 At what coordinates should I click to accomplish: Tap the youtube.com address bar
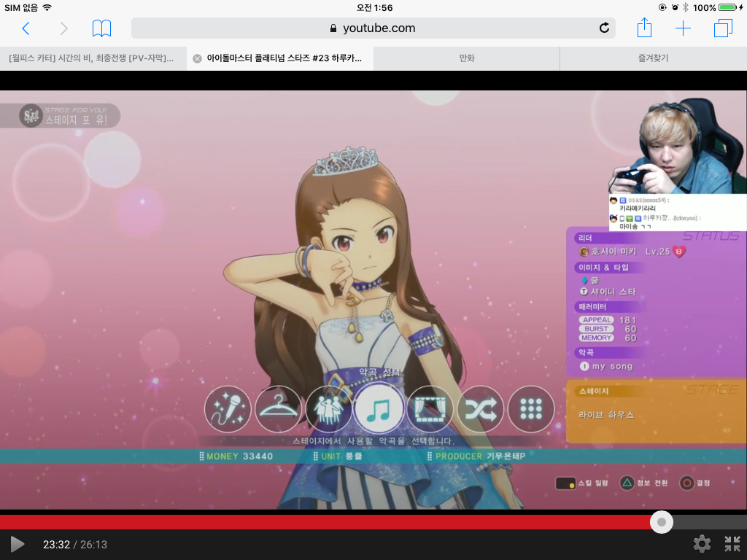tap(372, 28)
